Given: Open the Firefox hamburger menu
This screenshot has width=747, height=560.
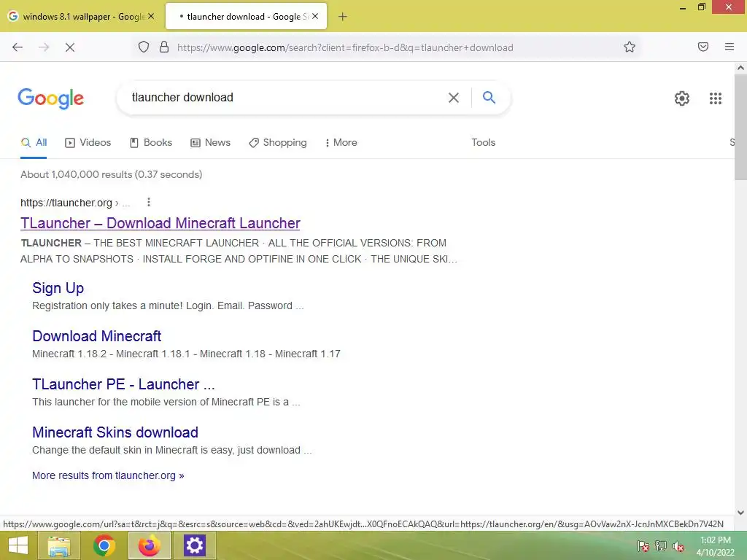Looking at the screenshot, I should [x=729, y=47].
